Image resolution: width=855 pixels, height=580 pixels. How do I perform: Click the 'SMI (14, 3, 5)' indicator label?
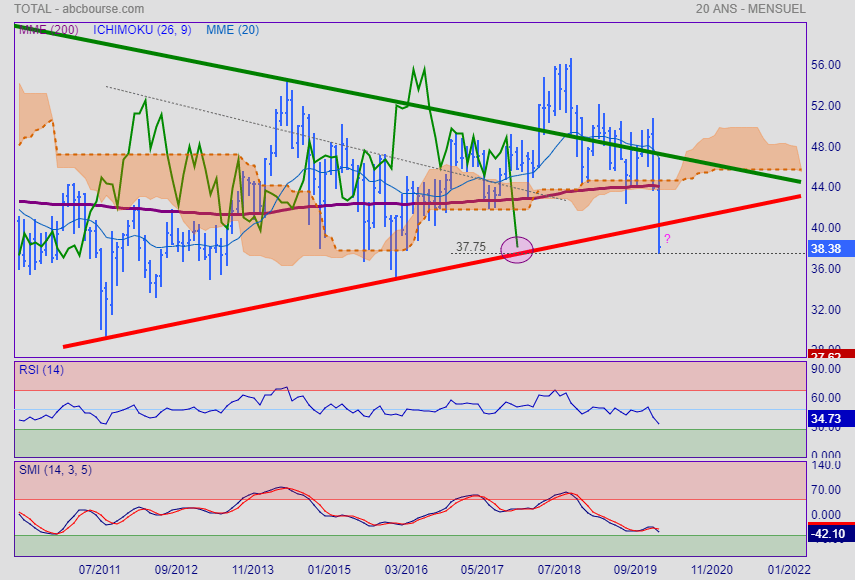56,470
